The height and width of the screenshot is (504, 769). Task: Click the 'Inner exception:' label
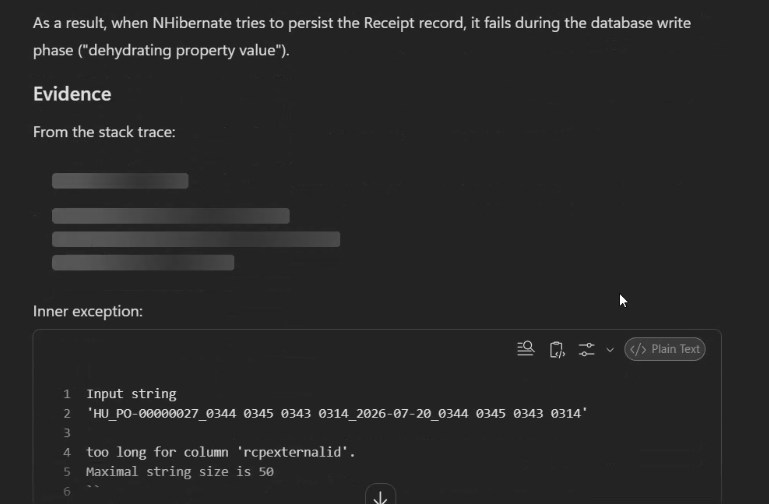coord(88,311)
